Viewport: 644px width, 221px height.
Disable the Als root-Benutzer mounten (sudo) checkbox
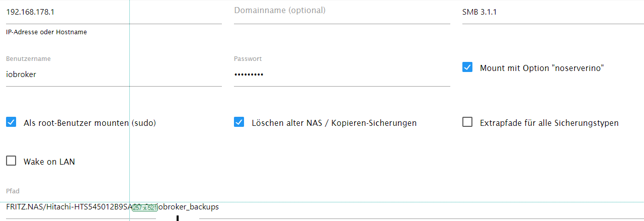point(11,122)
